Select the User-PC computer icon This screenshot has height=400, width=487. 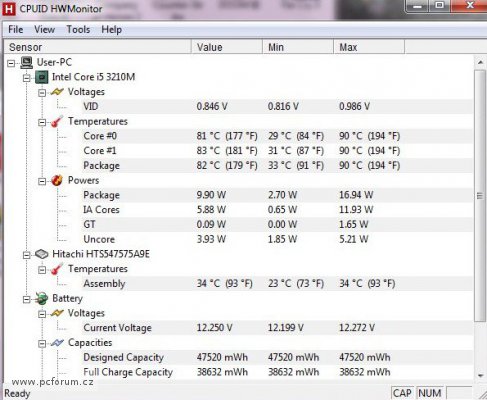point(26,62)
